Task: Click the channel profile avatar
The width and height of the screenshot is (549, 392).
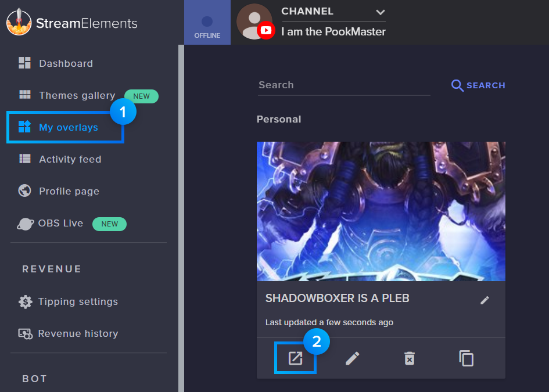Action: [254, 21]
